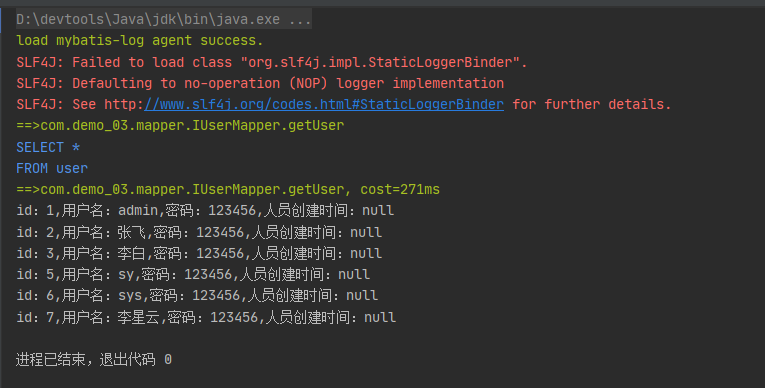Click the getUser line showing cost=271ms
The height and width of the screenshot is (388, 765).
point(228,189)
